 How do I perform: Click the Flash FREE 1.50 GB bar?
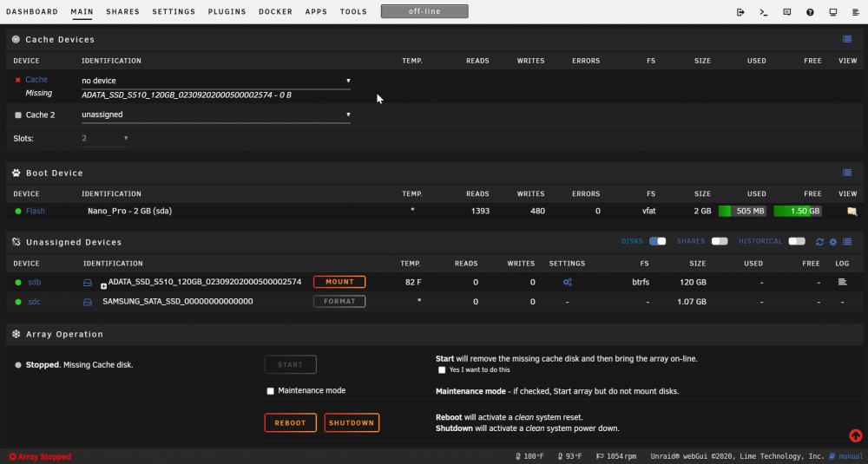pyautogui.click(x=798, y=211)
